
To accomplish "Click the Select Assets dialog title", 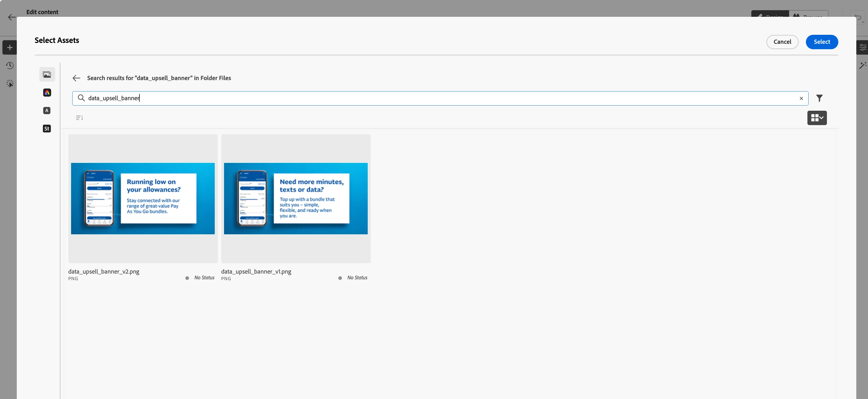I will 57,40.
